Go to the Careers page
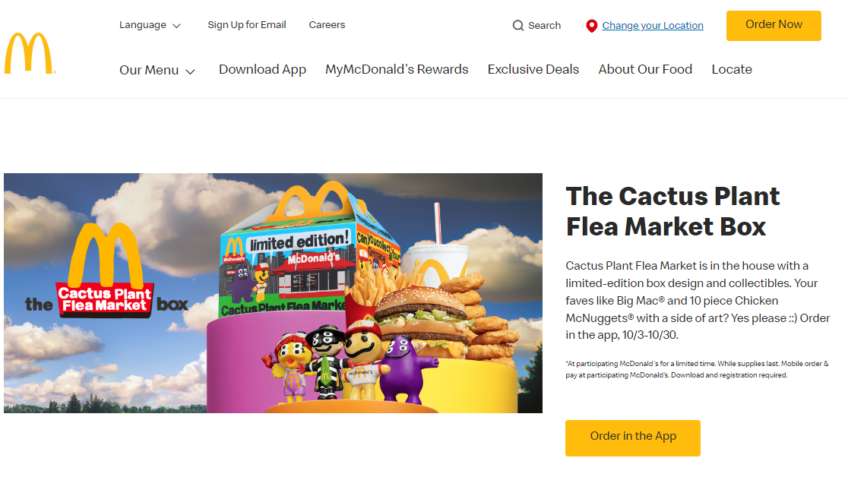 tap(327, 25)
